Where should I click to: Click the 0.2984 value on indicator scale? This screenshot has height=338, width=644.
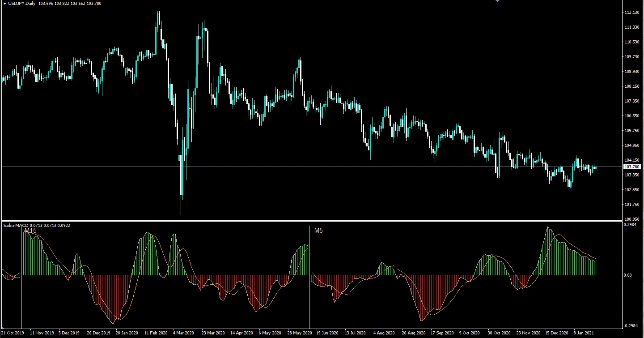pyautogui.click(x=631, y=225)
